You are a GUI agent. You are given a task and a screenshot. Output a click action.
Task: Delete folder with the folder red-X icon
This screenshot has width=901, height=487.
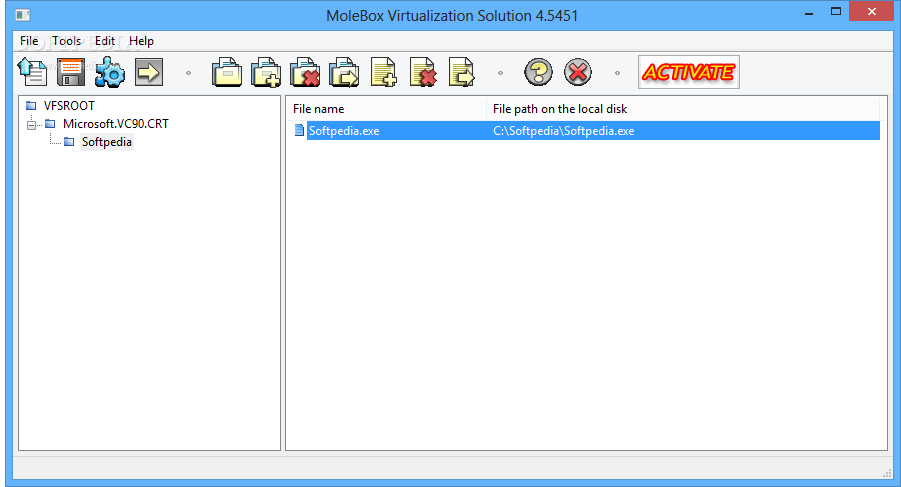click(x=305, y=72)
